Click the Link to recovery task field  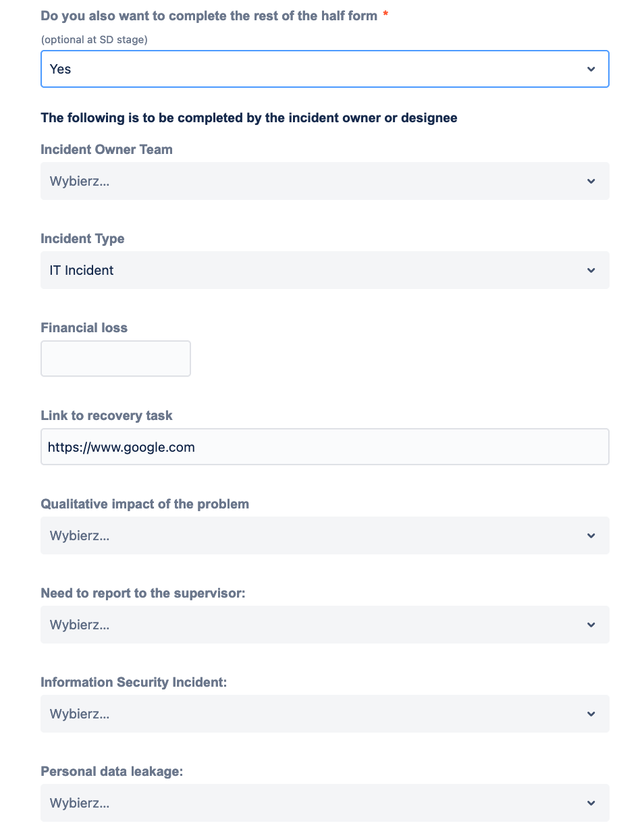pos(325,447)
